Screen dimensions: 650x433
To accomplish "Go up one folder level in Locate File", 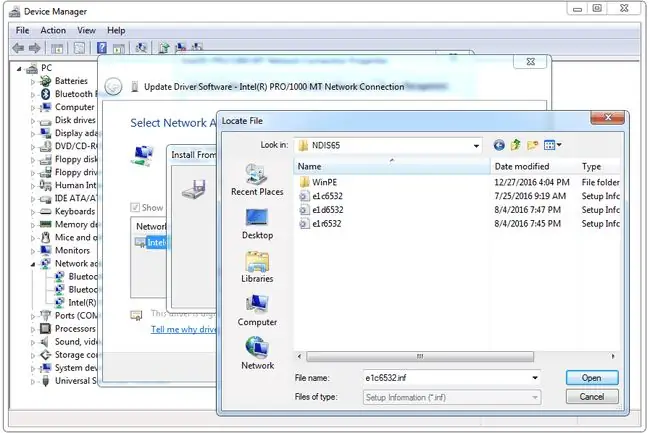I will [x=516, y=145].
